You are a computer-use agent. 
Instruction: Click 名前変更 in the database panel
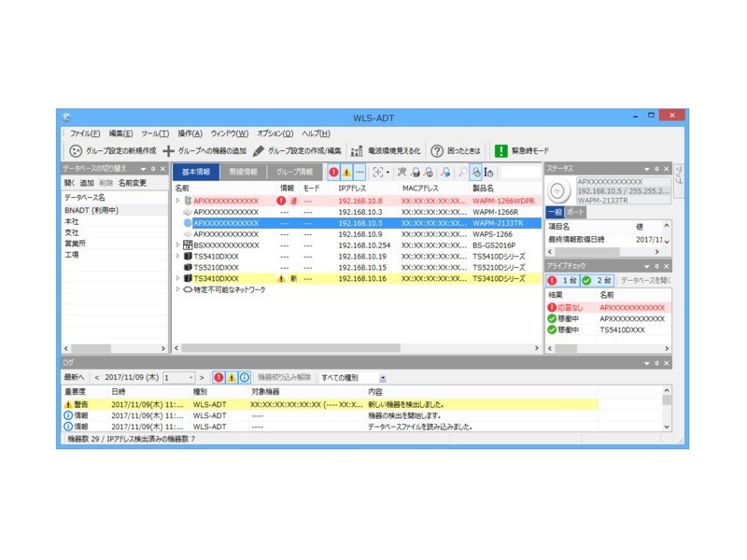[x=132, y=184]
